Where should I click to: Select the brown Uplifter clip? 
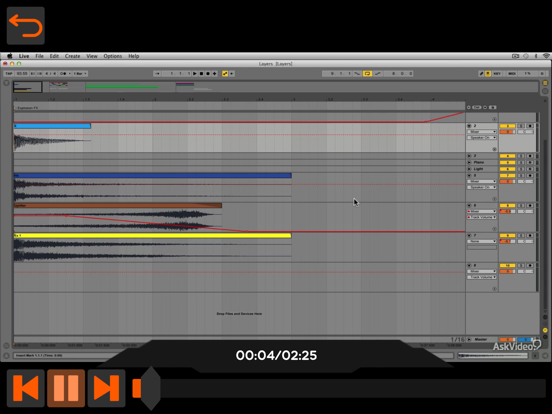point(118,205)
